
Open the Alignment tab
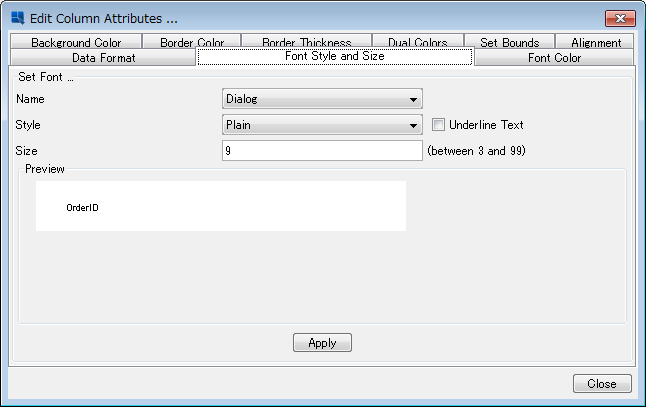click(x=596, y=42)
